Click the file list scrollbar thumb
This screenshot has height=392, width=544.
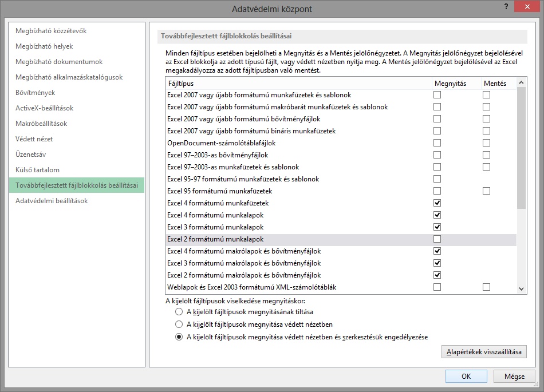521,148
